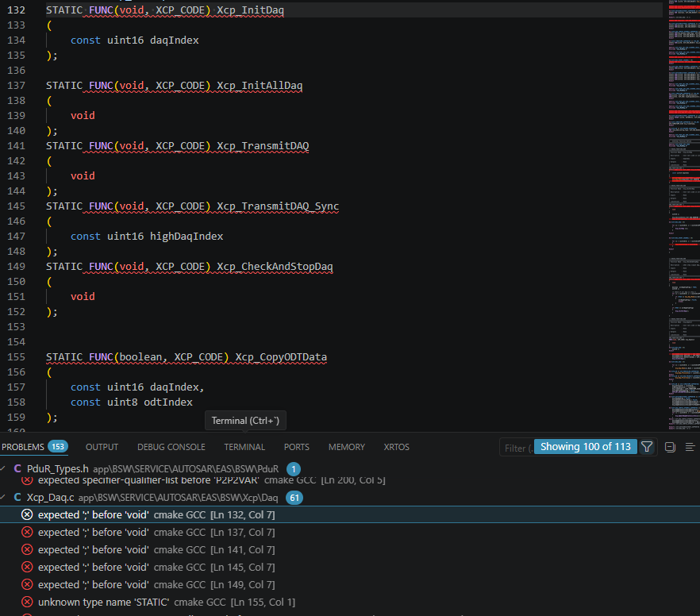Collapse the PduR_Types.h problems group

click(x=3, y=468)
